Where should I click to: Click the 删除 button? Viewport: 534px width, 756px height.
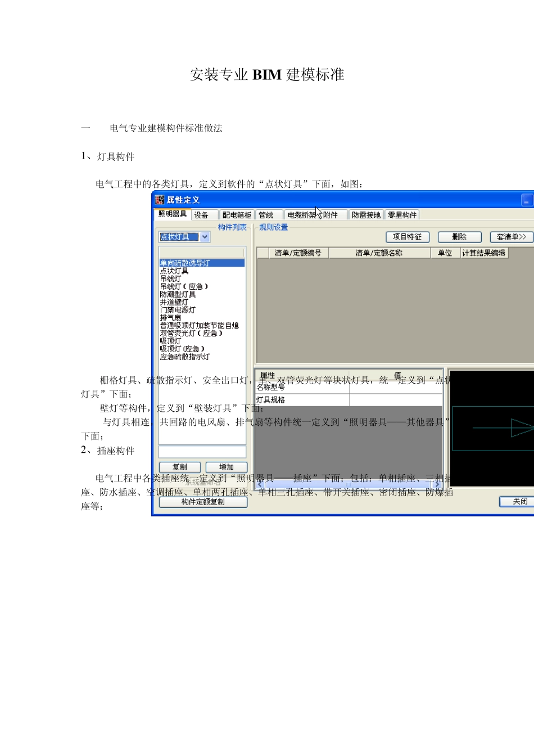pyautogui.click(x=459, y=237)
